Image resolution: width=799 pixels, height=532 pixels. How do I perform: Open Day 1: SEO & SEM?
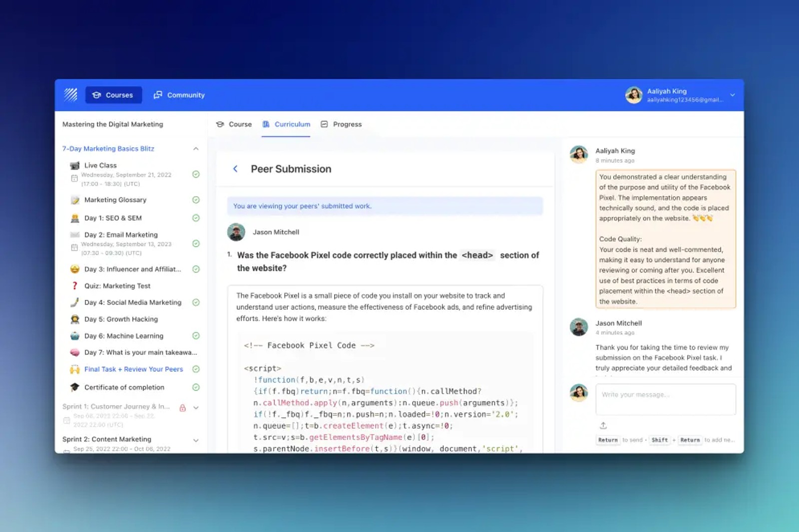(x=113, y=218)
